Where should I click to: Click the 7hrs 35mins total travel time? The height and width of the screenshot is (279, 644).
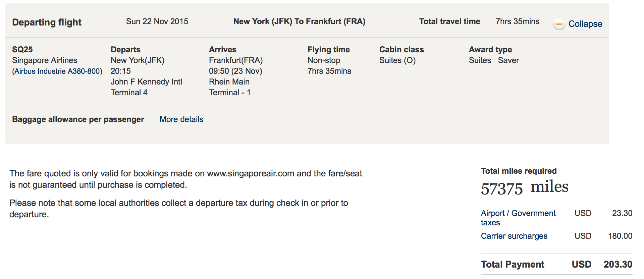[518, 21]
